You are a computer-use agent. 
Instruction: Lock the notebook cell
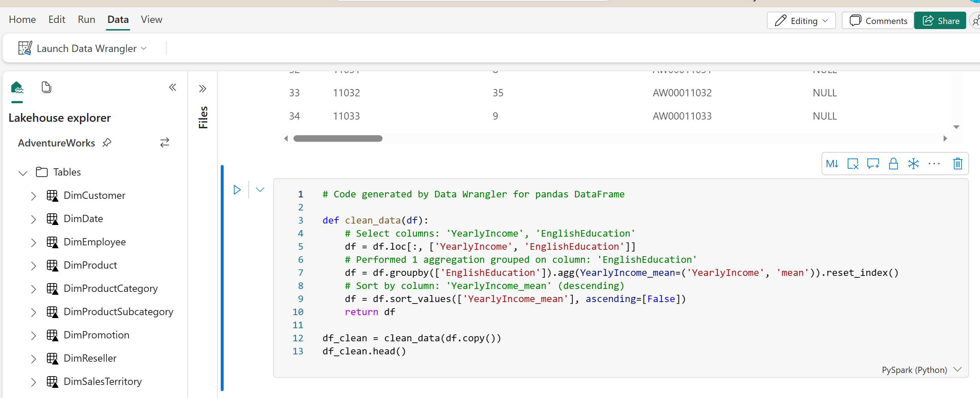pyautogui.click(x=894, y=164)
